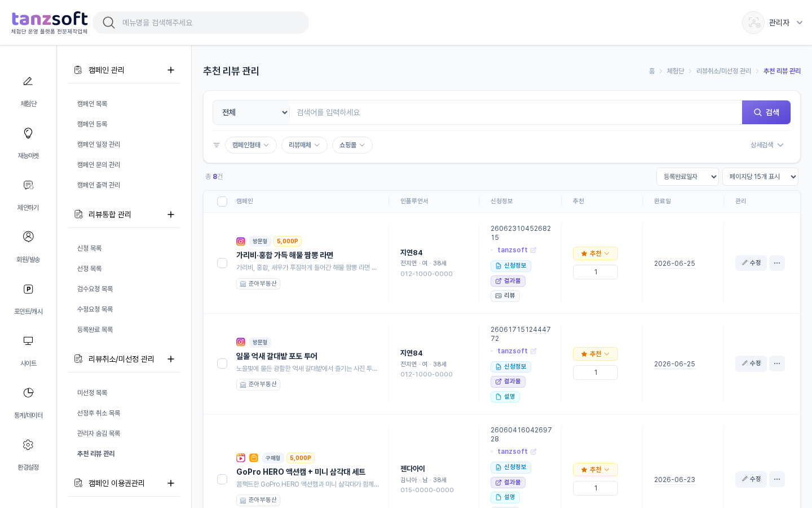Open the more options menu for 일몰 억새 campaign

[777, 364]
